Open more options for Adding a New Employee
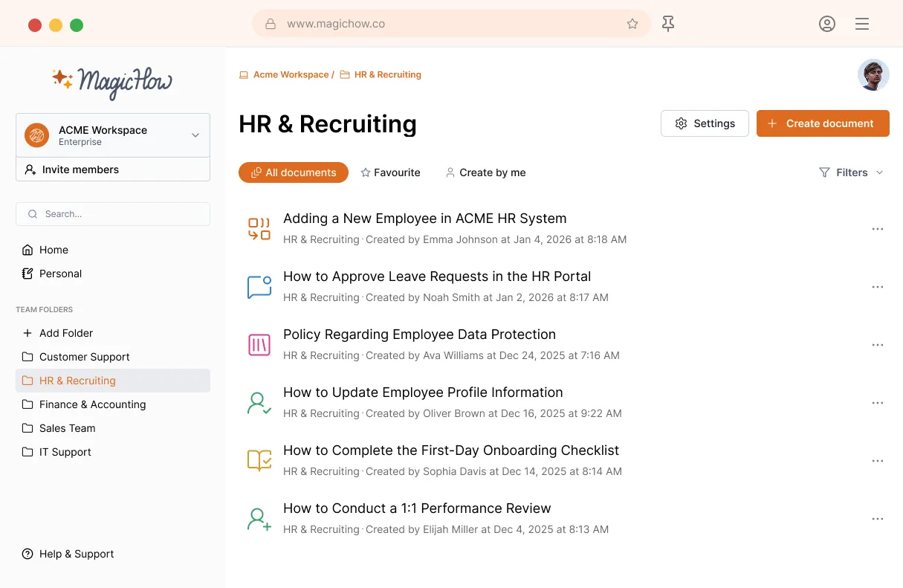Viewport: 903px width, 588px height. [x=877, y=229]
